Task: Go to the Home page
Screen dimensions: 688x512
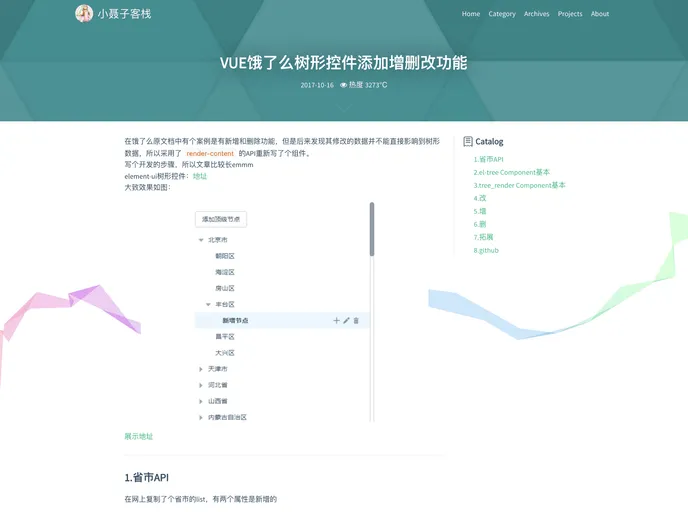Action: coord(471,14)
